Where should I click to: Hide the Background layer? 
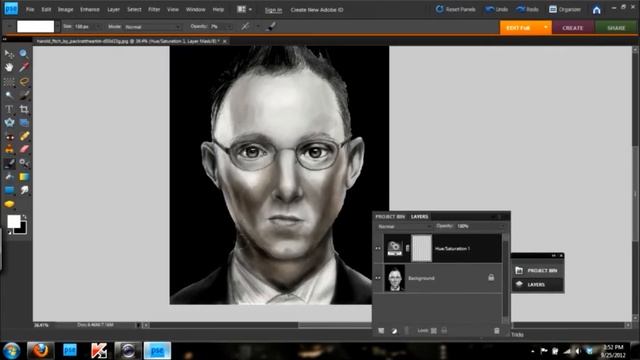tap(378, 278)
